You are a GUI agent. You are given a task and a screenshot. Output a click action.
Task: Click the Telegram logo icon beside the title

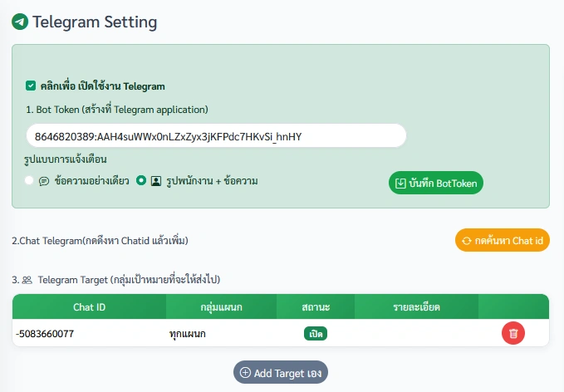click(x=20, y=22)
